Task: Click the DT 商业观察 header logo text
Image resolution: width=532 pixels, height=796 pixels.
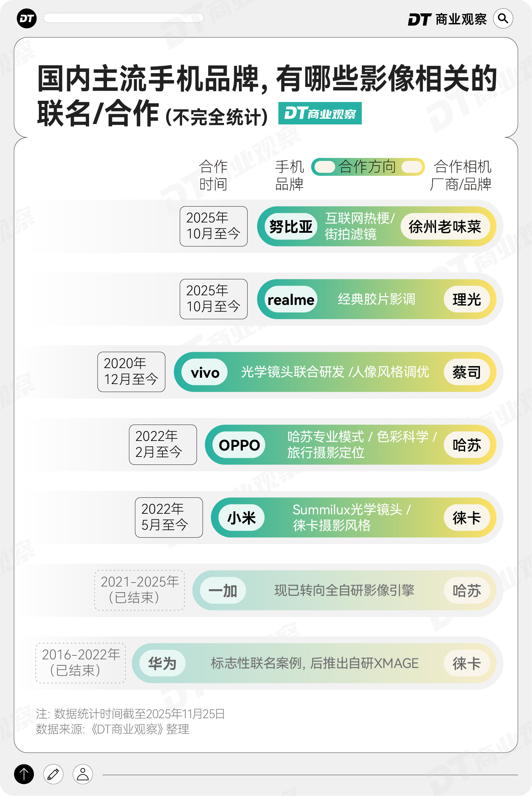Action: tap(447, 19)
